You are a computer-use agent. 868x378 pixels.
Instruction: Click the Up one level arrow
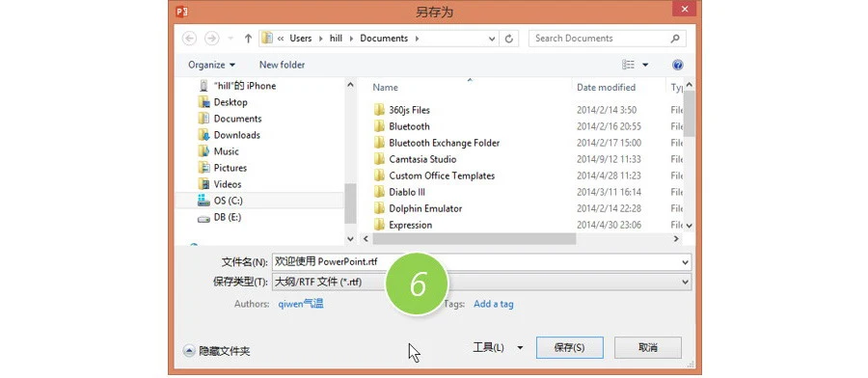249,39
